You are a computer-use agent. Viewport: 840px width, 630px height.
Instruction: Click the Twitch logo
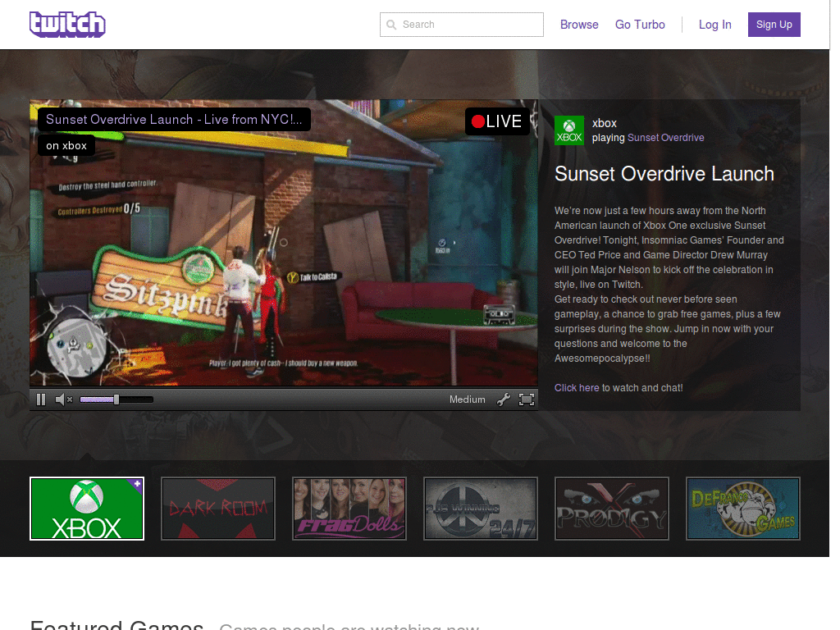(x=67, y=25)
